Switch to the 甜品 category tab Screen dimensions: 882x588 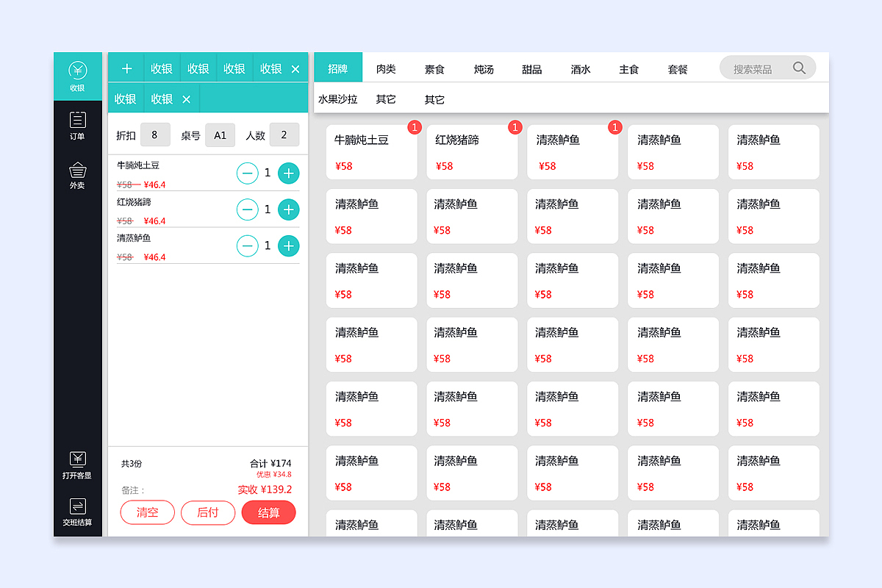(531, 68)
